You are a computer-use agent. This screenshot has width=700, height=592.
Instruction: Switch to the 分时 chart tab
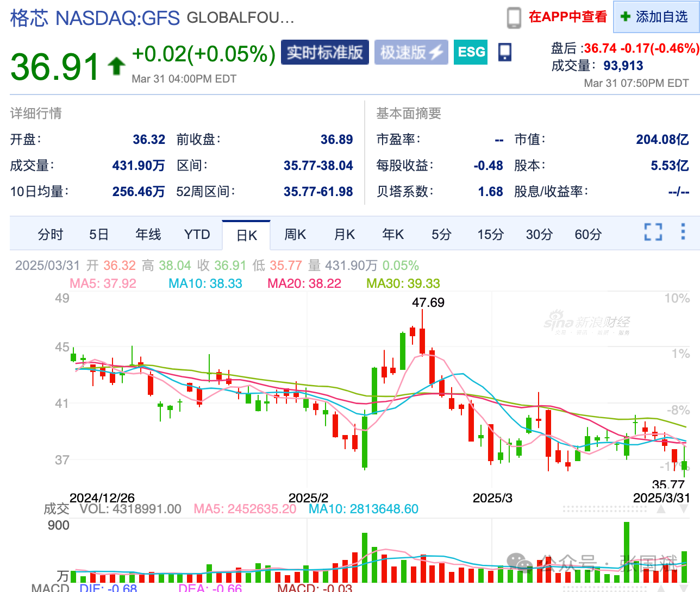tap(51, 235)
